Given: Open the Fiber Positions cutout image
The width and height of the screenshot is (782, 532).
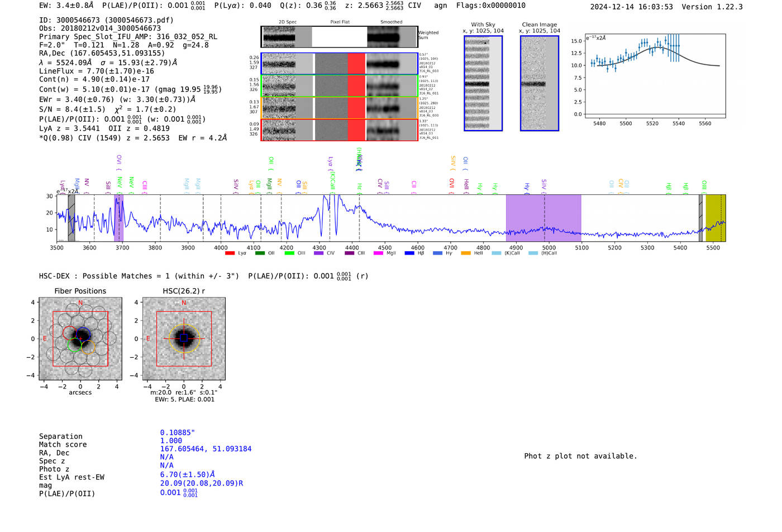Looking at the screenshot, I should [x=80, y=338].
